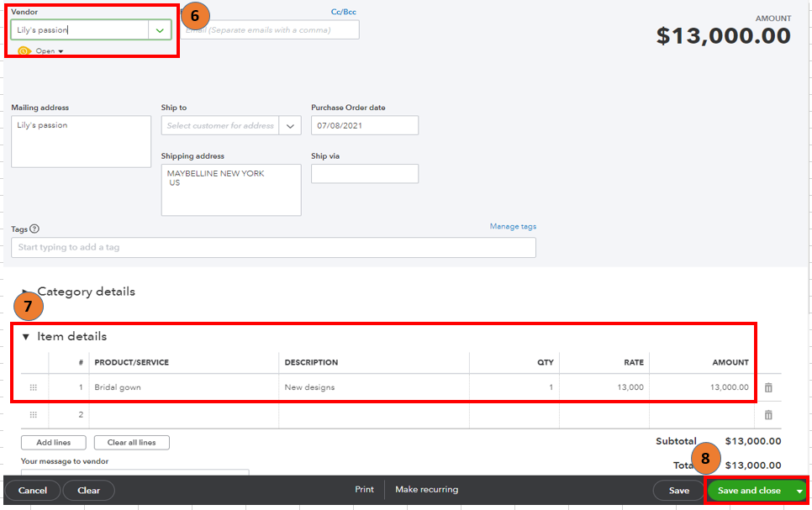Click the yellow Open status icon
Image resolution: width=812 pixels, height=510 pixels.
(24, 50)
